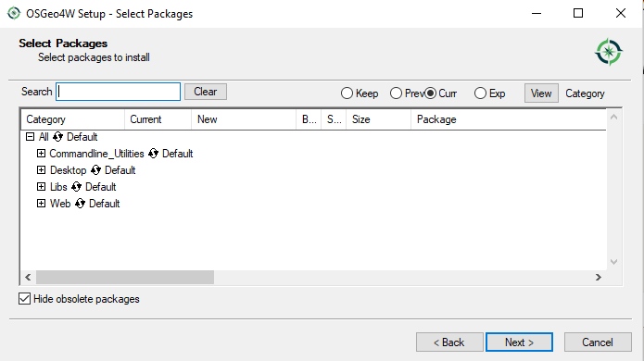Select the Curr radio button
The image size is (644, 361).
[430, 93]
